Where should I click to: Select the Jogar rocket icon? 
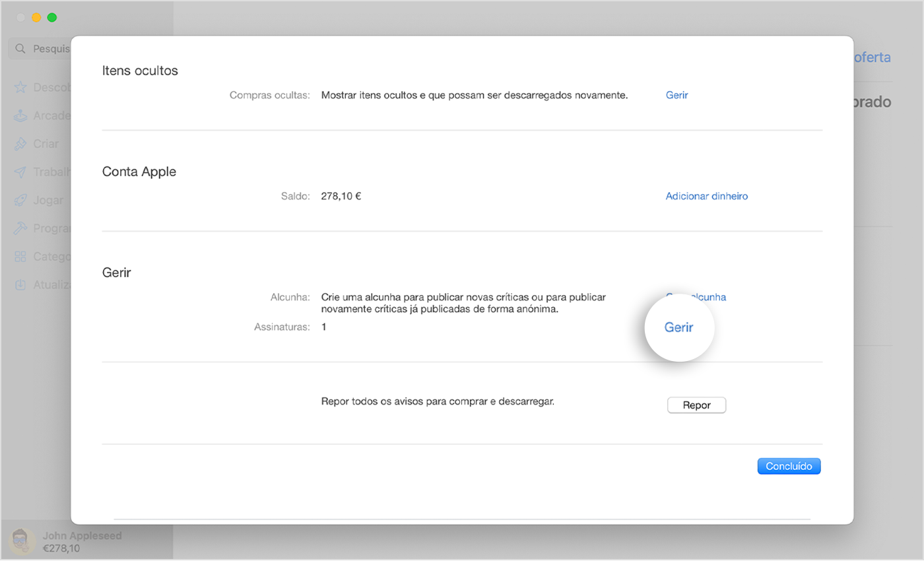pos(21,199)
